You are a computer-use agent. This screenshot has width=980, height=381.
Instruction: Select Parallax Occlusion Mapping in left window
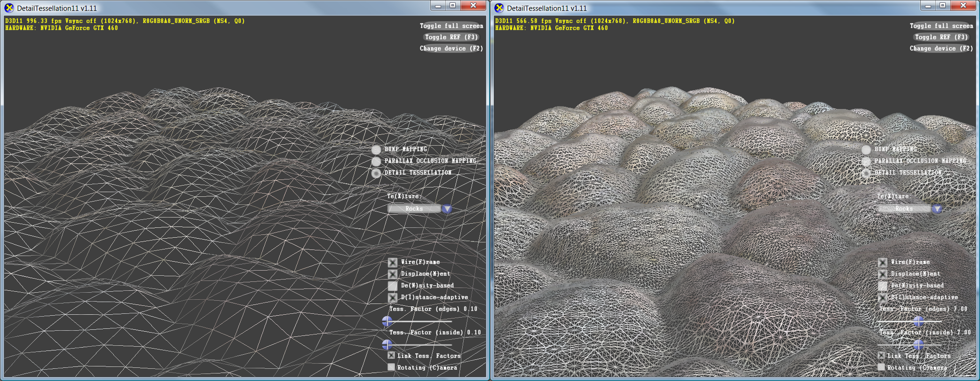[x=376, y=162]
